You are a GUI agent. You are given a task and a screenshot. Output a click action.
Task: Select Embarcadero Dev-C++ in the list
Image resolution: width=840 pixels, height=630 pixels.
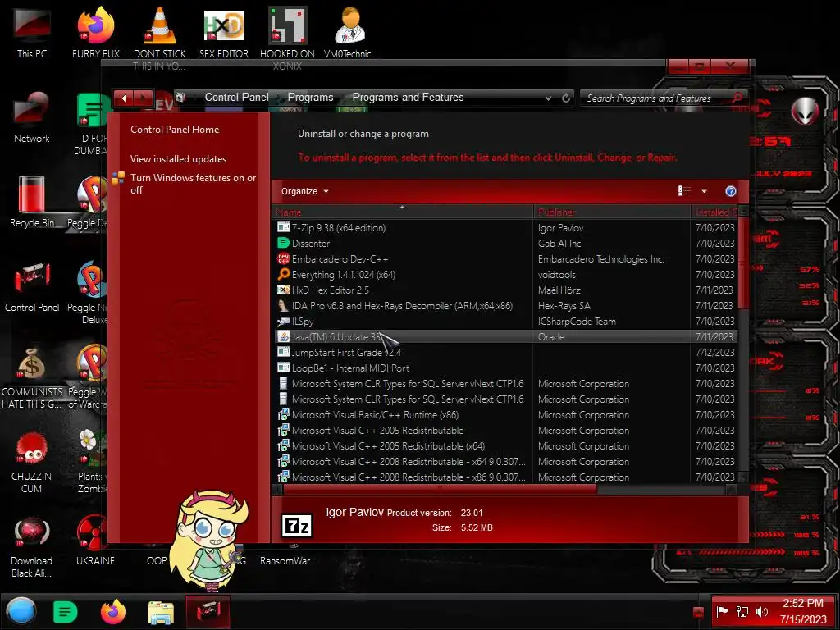click(x=505, y=258)
